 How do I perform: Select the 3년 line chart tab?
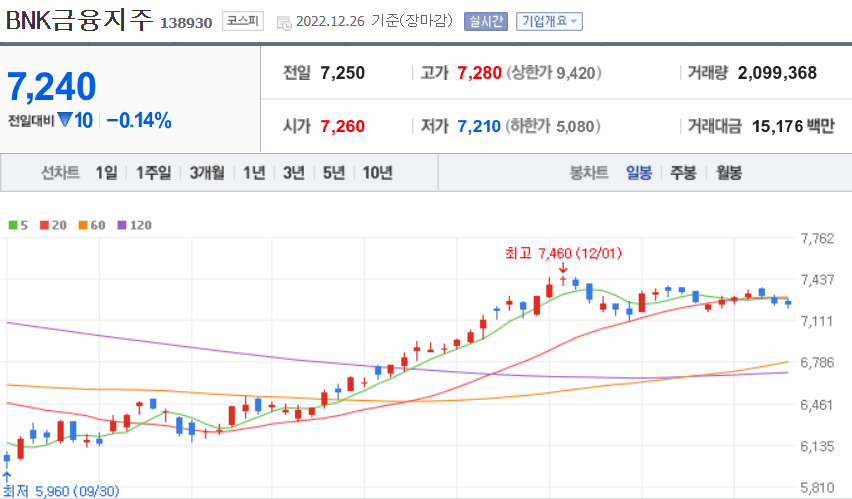(293, 173)
